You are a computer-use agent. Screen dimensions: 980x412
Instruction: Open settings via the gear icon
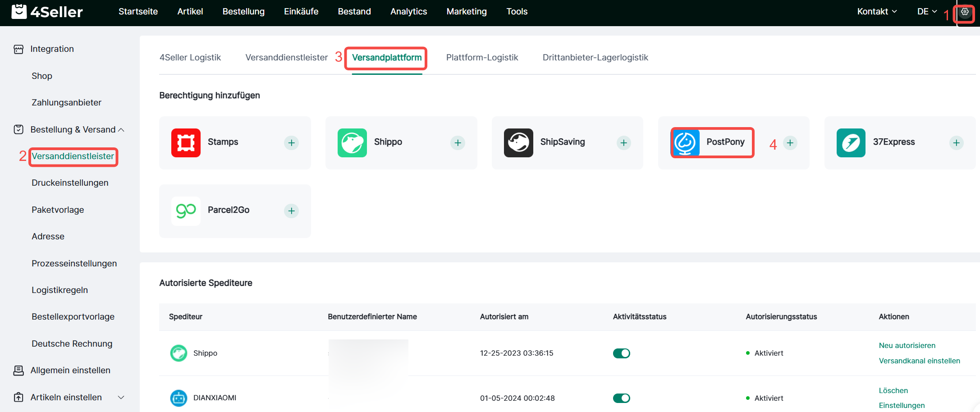(x=965, y=12)
